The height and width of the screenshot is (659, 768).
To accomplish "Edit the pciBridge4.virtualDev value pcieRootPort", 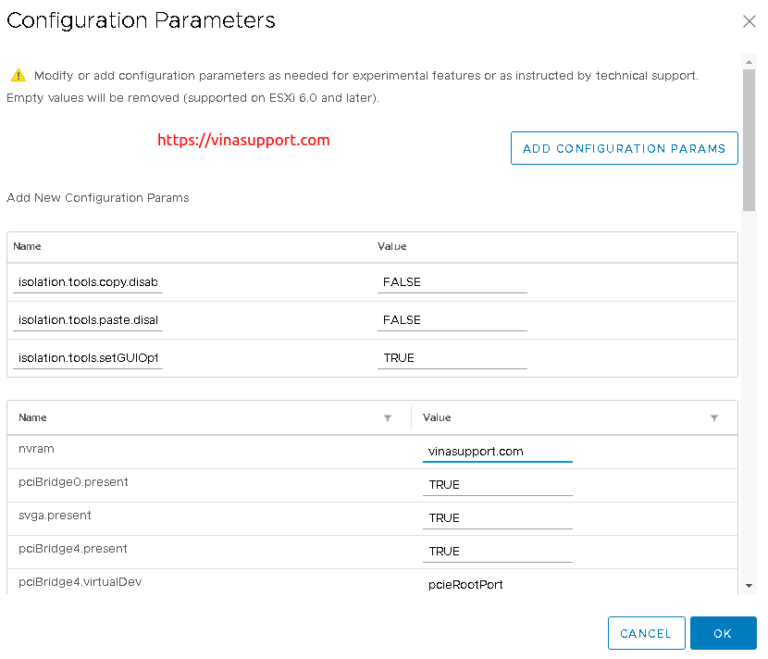I will [497, 584].
